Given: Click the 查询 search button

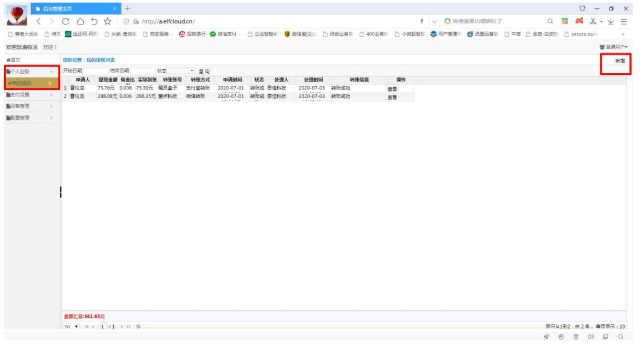Looking at the screenshot, I should (204, 71).
